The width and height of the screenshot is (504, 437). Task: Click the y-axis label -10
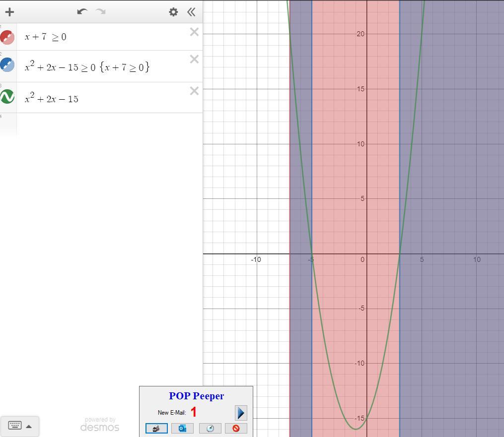tap(360, 363)
